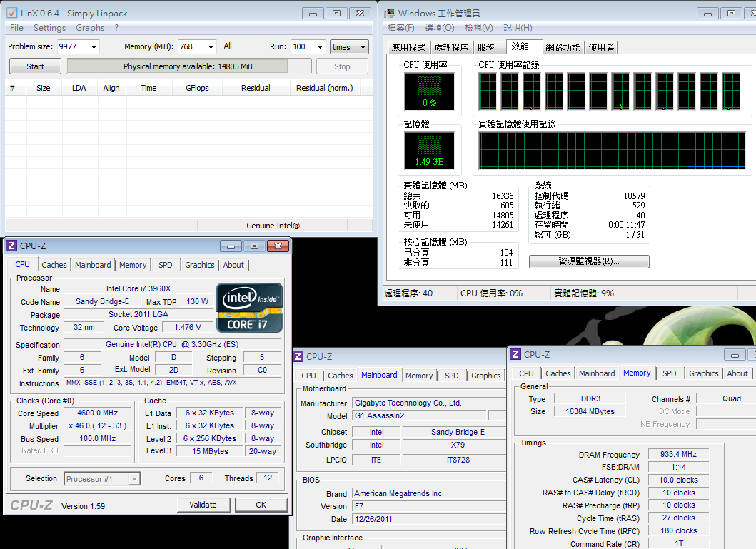The image size is (756, 549).
Task: Open the About tab in CPU-Z CPU window
Action: click(x=233, y=265)
